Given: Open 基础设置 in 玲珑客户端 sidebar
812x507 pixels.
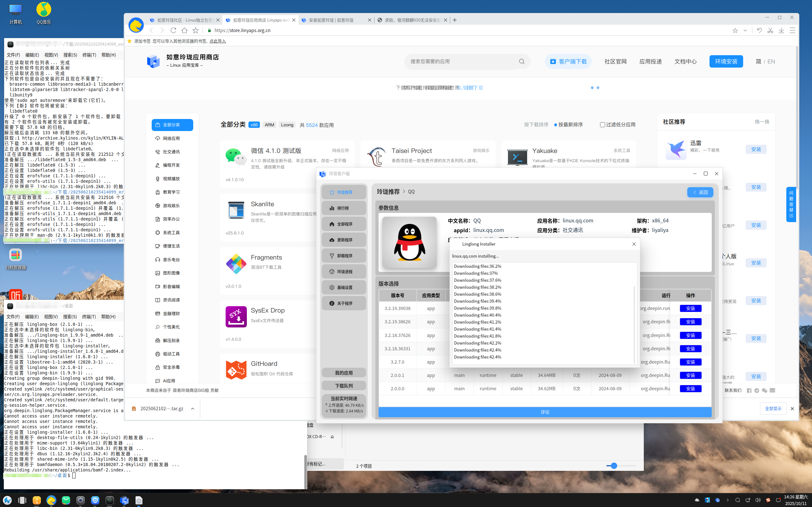Looking at the screenshot, I should 344,287.
